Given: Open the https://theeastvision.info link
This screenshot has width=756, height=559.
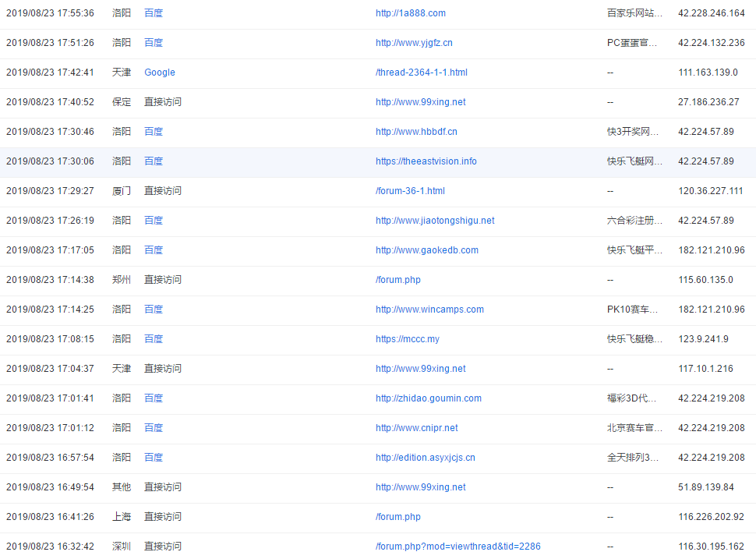Looking at the screenshot, I should click(426, 161).
